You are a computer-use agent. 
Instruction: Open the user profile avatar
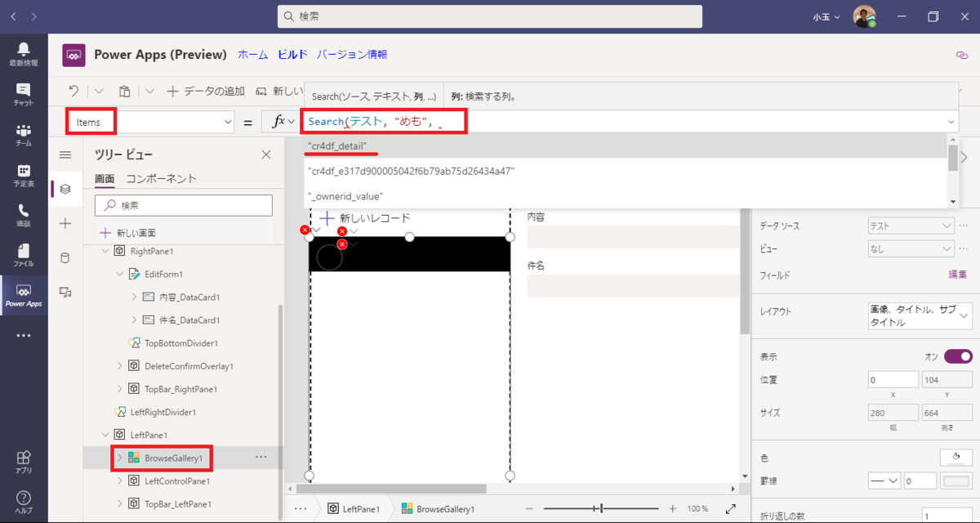(x=864, y=16)
